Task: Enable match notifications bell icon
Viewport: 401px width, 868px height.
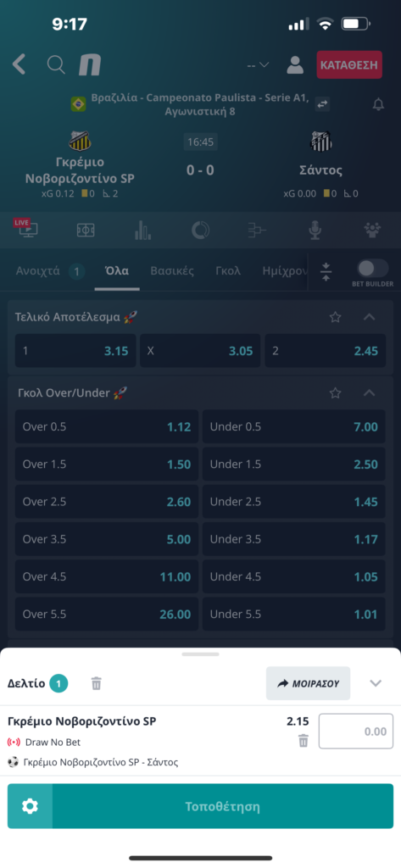Action: 378,104
